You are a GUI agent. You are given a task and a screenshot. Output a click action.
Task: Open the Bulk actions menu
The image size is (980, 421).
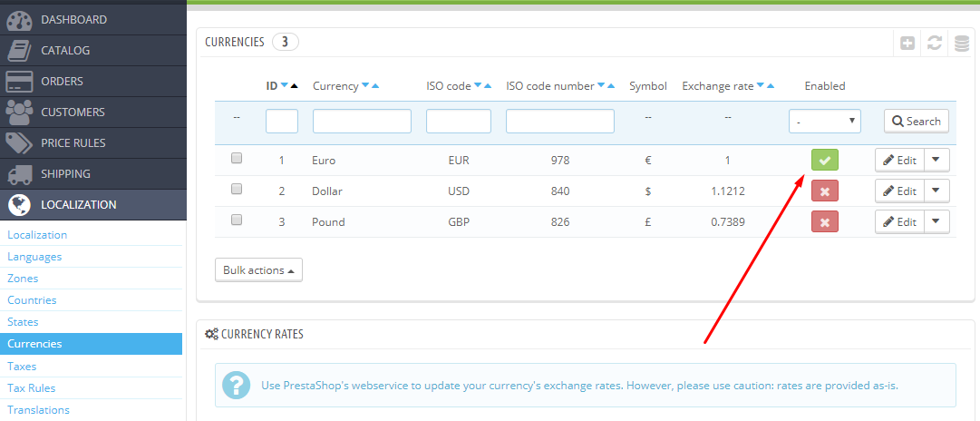[258, 270]
